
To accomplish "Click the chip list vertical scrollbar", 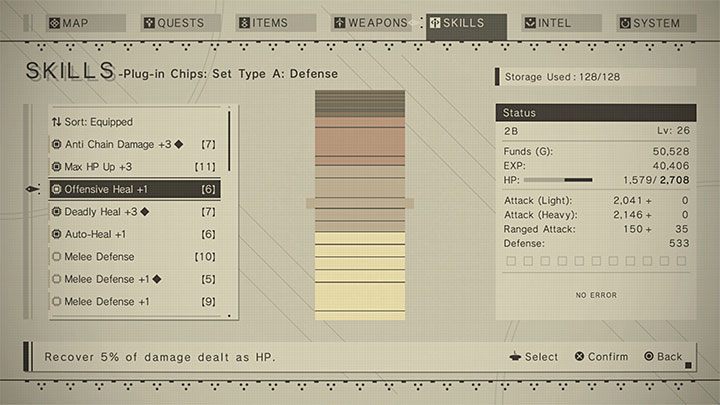I will tap(229, 140).
